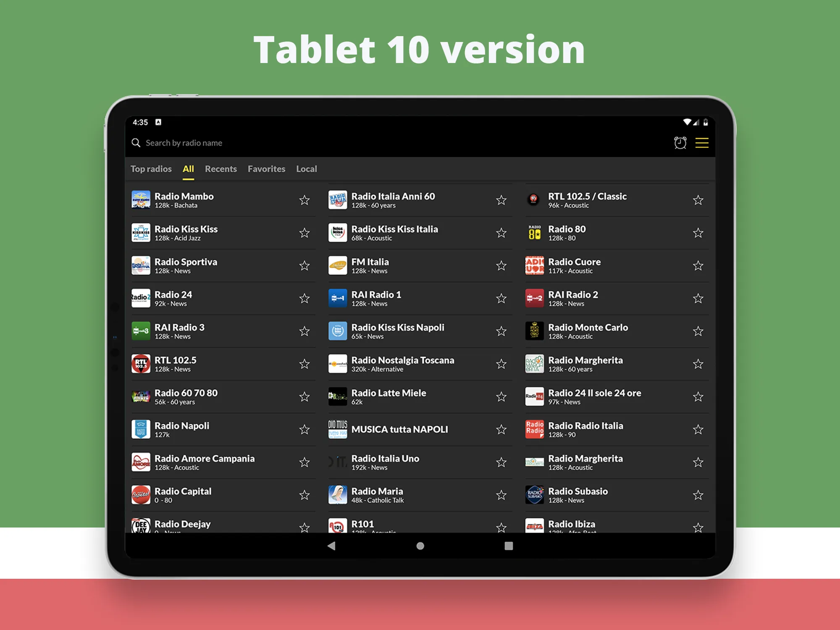Open the Local radio section

coord(307,169)
